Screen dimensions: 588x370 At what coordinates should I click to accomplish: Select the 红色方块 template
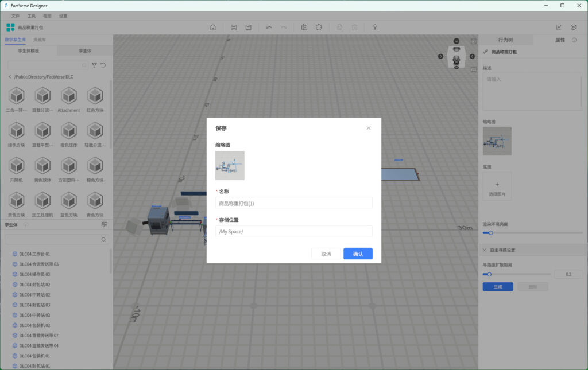pos(95,99)
